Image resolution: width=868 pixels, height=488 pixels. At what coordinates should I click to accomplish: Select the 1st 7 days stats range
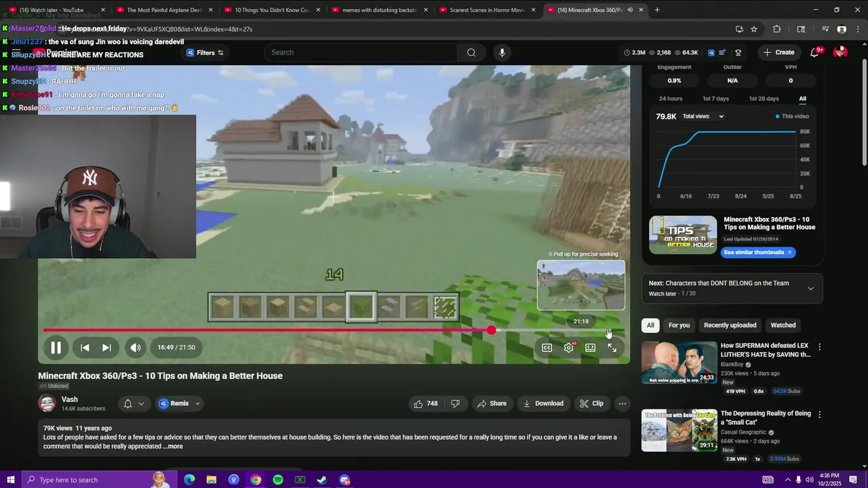click(x=715, y=99)
